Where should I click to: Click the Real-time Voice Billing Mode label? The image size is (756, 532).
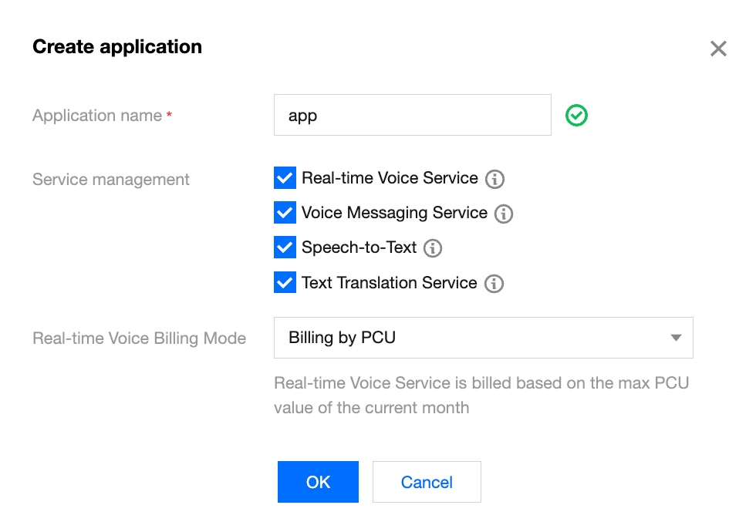140,338
